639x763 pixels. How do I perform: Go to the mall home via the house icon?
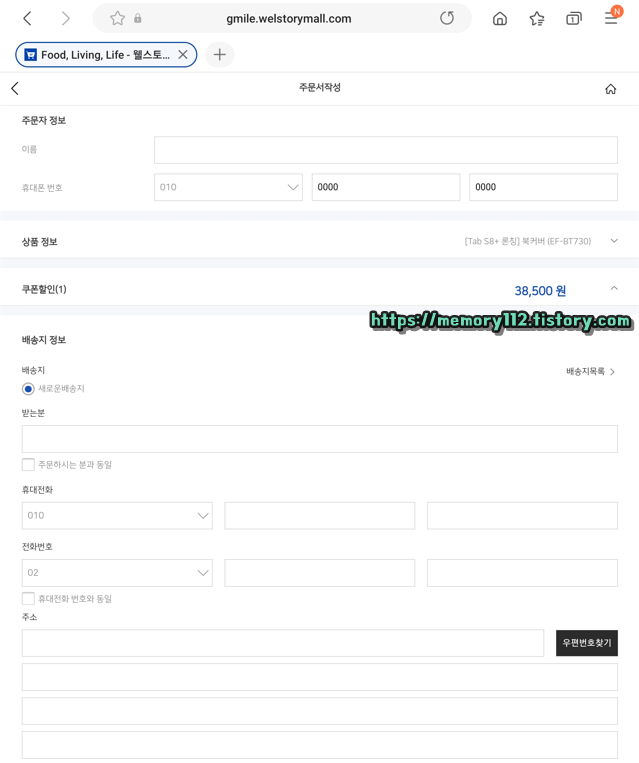coord(611,89)
